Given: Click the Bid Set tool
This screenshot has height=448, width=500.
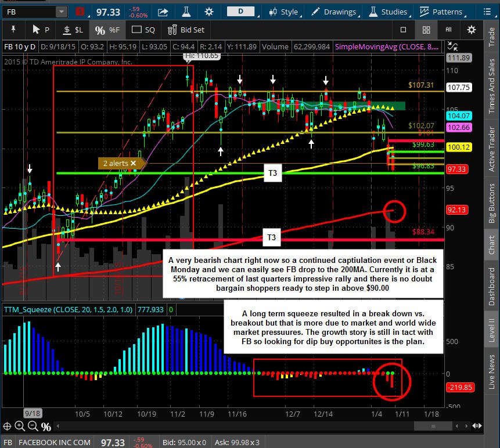Looking at the screenshot, I should click(x=186, y=30).
